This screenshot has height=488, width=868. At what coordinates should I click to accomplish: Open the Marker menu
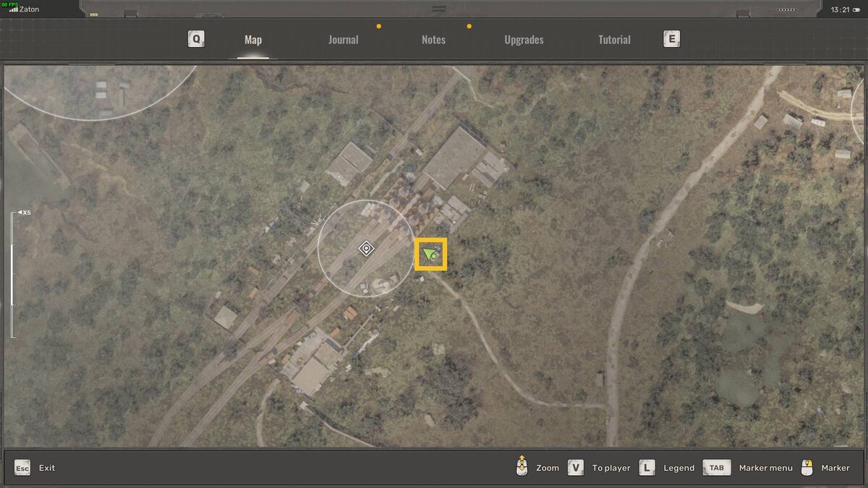(x=766, y=468)
